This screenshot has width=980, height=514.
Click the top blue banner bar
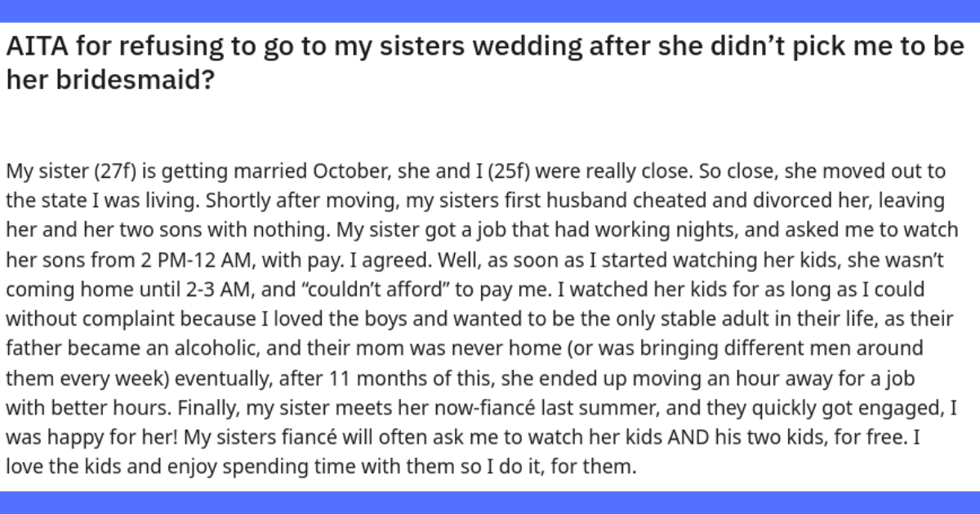click(490, 11)
